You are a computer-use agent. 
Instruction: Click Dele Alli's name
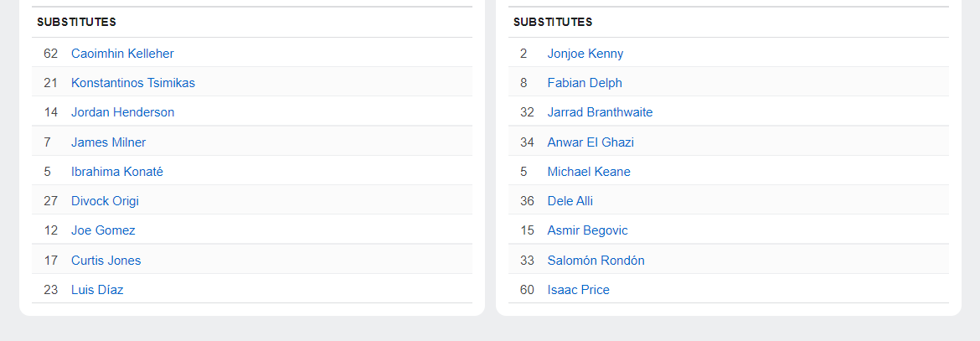click(570, 201)
